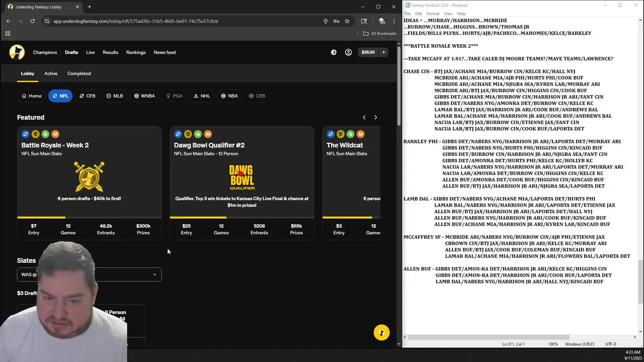Click the Notepad horizontal scrollbar thumb
The image size is (644, 362).
489,337
